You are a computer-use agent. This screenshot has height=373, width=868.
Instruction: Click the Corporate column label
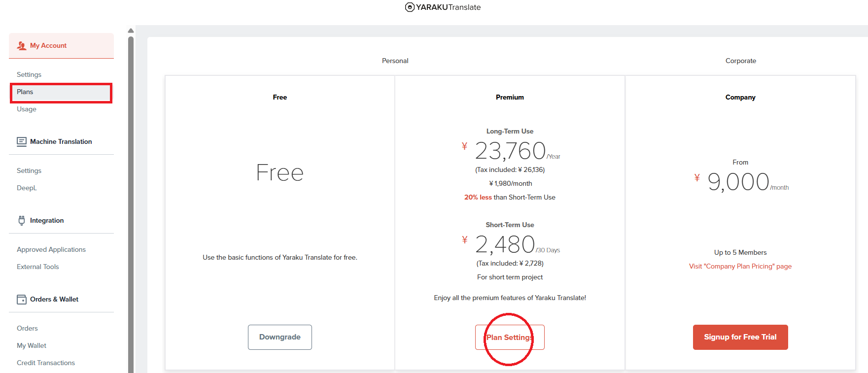tap(741, 61)
